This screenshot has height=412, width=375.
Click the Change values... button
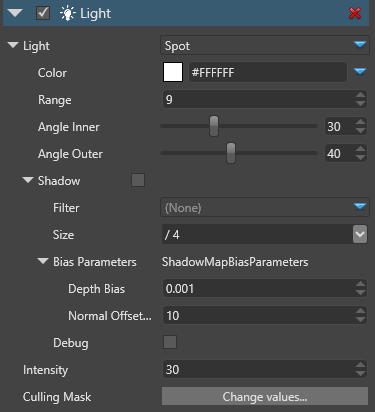[265, 396]
